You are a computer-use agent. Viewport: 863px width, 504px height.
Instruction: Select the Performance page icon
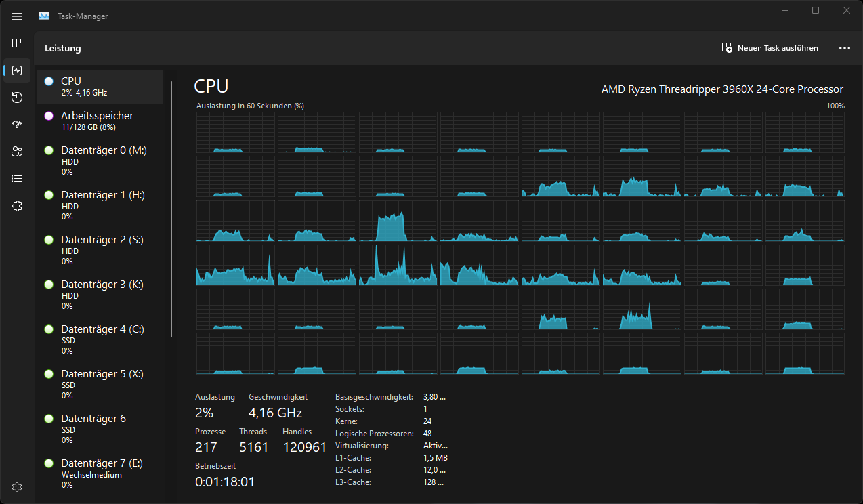(17, 70)
